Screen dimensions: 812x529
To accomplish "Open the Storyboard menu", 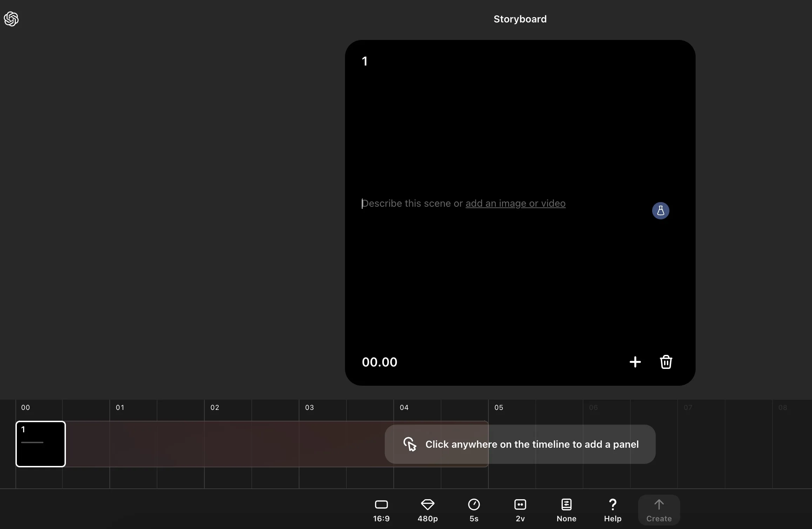I will (x=520, y=19).
